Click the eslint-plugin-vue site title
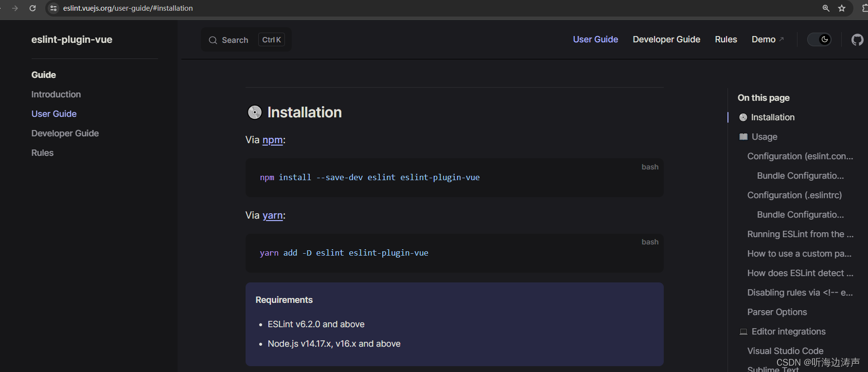The image size is (868, 372). 72,39
